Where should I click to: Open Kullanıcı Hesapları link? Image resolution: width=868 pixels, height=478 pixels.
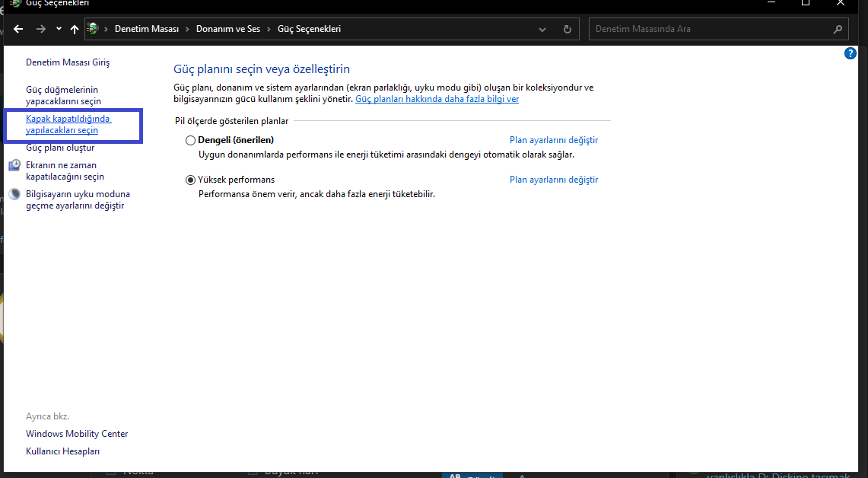pyautogui.click(x=62, y=451)
